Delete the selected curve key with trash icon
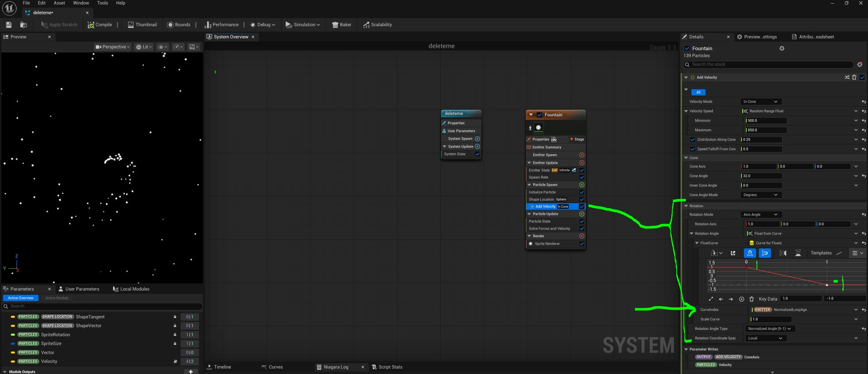 coord(751,299)
